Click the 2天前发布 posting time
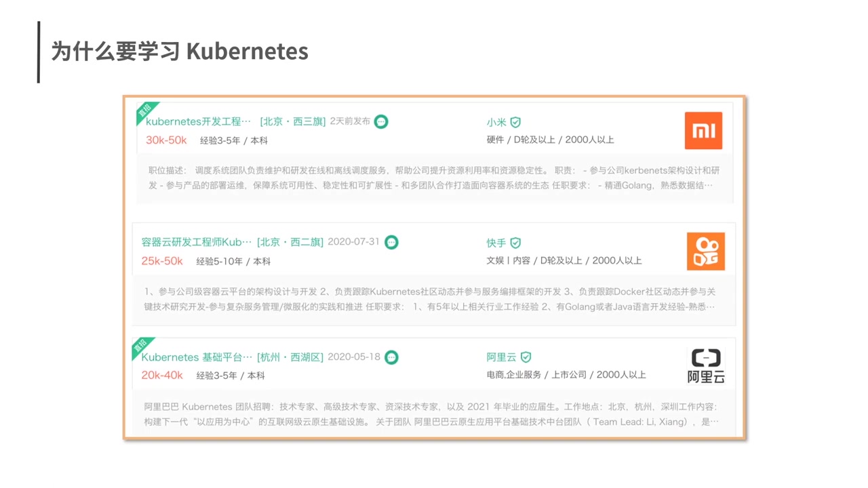This screenshot has height=488, width=868. pyautogui.click(x=350, y=121)
